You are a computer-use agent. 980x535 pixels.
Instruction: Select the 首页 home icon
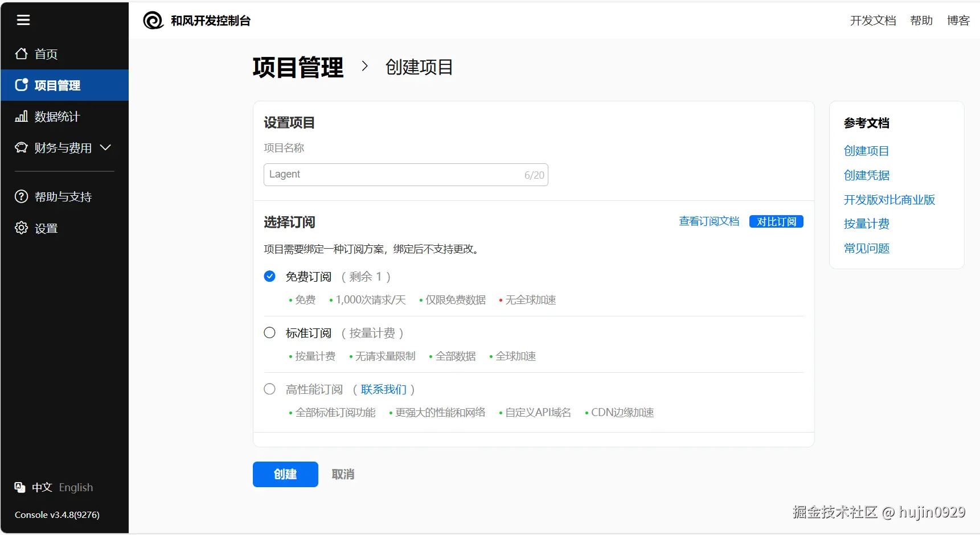(20, 53)
